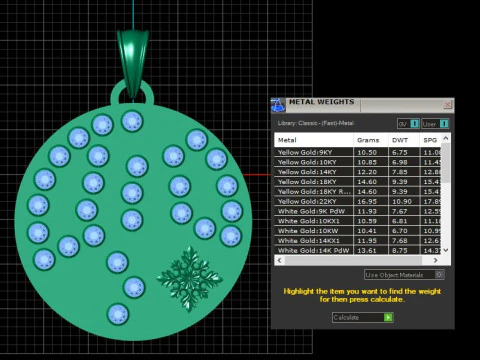Image resolution: width=480 pixels, height=360 pixels.
Task: Toggle Use Object Materials option
Action: [404, 275]
